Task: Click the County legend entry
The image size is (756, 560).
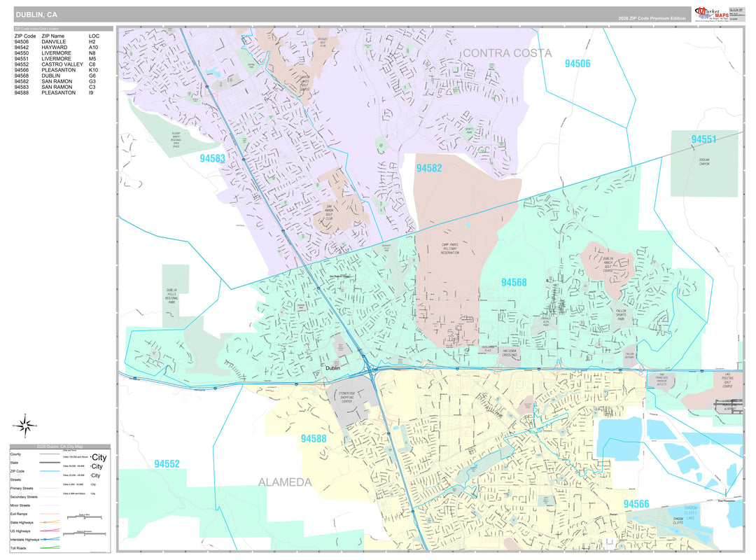Action: (15, 454)
